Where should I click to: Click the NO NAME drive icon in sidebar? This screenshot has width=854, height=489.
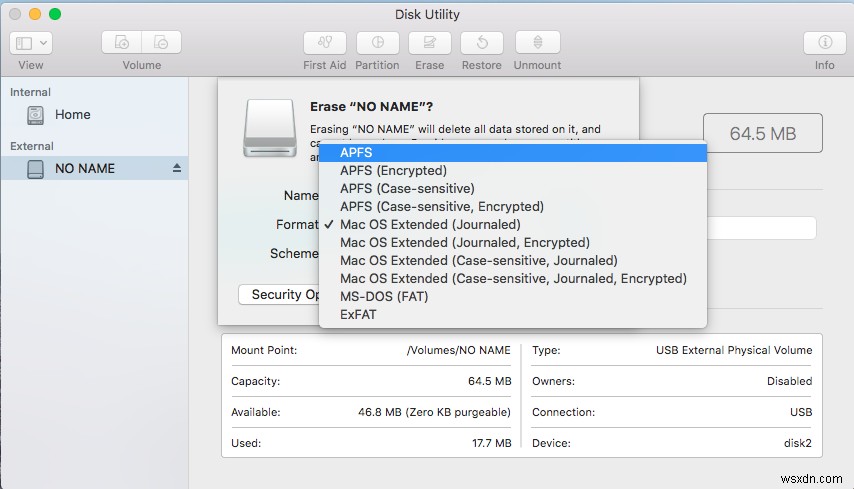(x=35, y=169)
